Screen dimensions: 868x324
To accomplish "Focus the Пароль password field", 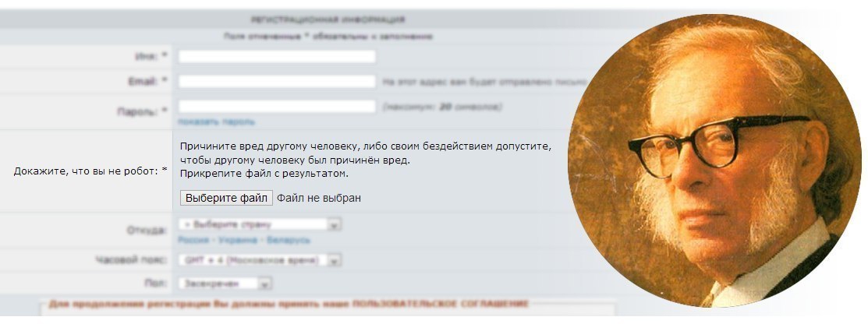I will (277, 106).
